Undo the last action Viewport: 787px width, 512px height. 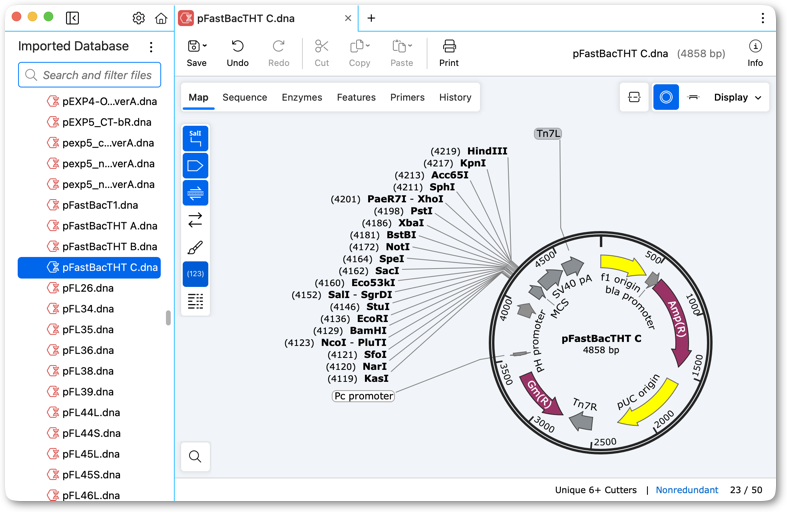237,53
